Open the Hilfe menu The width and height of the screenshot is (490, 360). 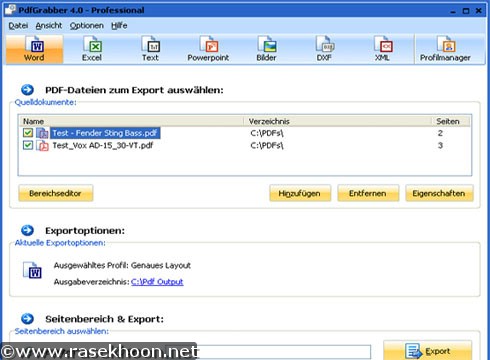[119, 26]
